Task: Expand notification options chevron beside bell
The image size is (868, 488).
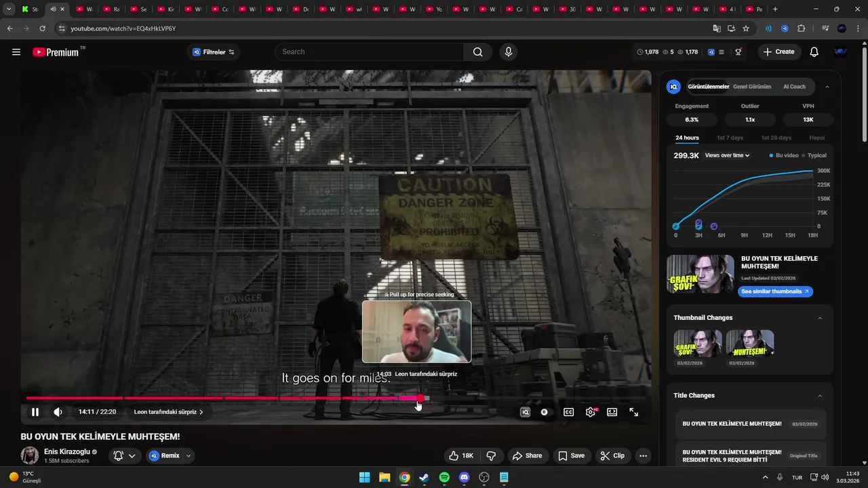Action: tap(132, 455)
